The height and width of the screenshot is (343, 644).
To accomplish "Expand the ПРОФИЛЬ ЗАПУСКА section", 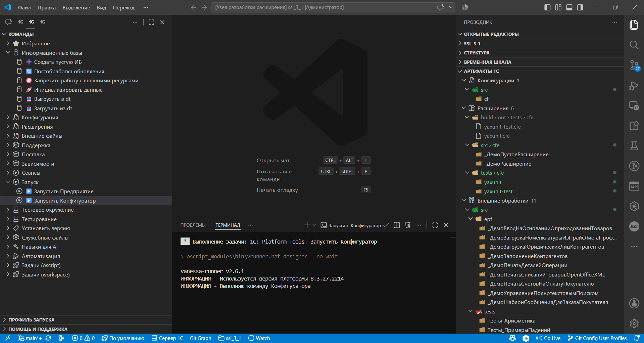I will pos(86,320).
